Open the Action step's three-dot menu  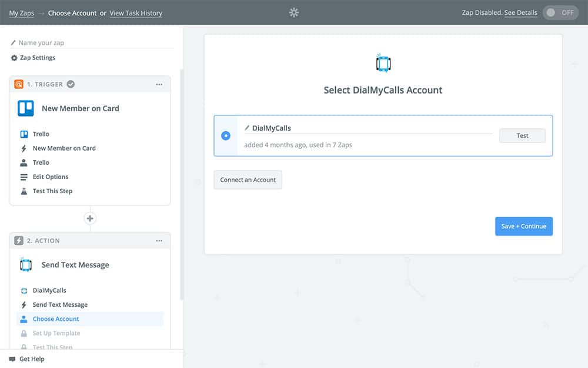[x=159, y=241]
